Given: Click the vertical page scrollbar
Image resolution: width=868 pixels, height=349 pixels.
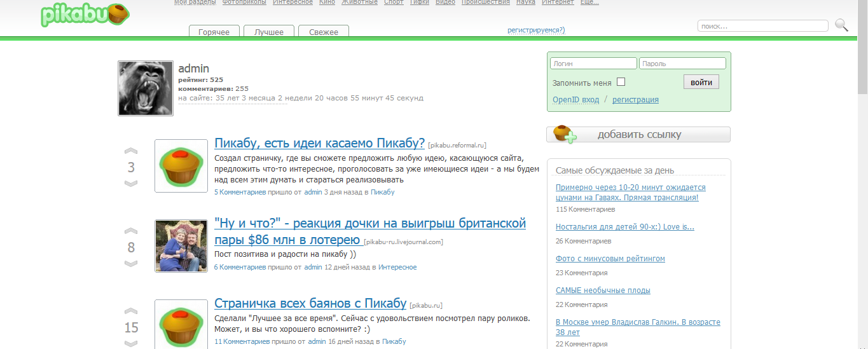Looking at the screenshot, I should [862, 191].
